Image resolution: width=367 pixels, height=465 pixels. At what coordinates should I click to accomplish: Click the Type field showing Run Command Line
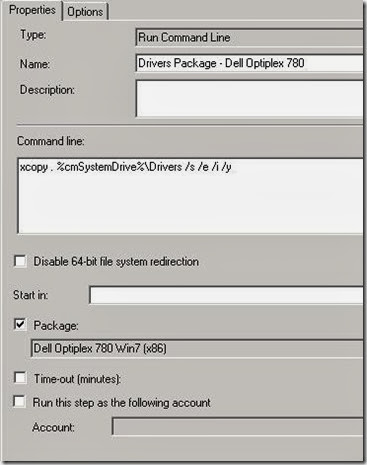(x=249, y=37)
